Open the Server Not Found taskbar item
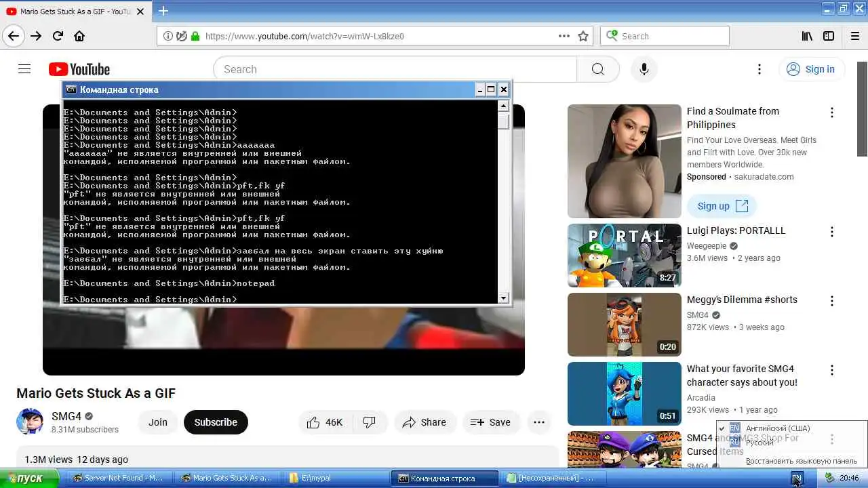The width and height of the screenshot is (868, 488). coord(118,478)
